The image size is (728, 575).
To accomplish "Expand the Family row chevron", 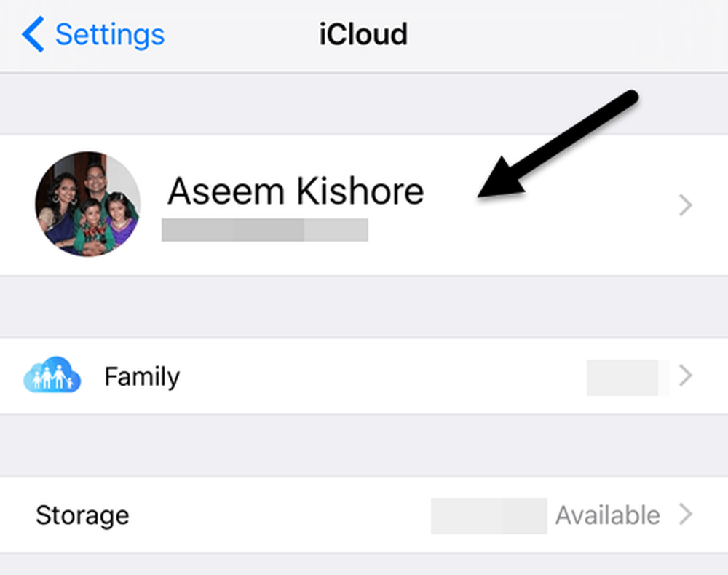I will (x=686, y=375).
